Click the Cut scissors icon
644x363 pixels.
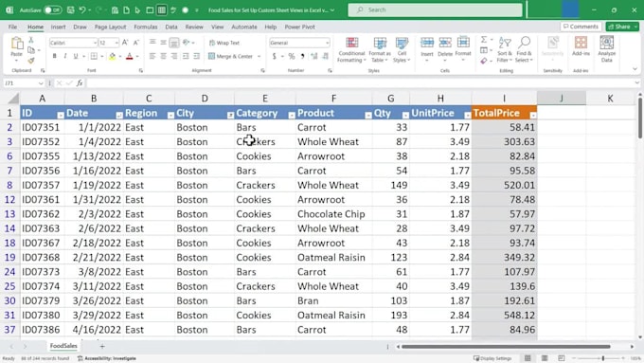(x=31, y=41)
